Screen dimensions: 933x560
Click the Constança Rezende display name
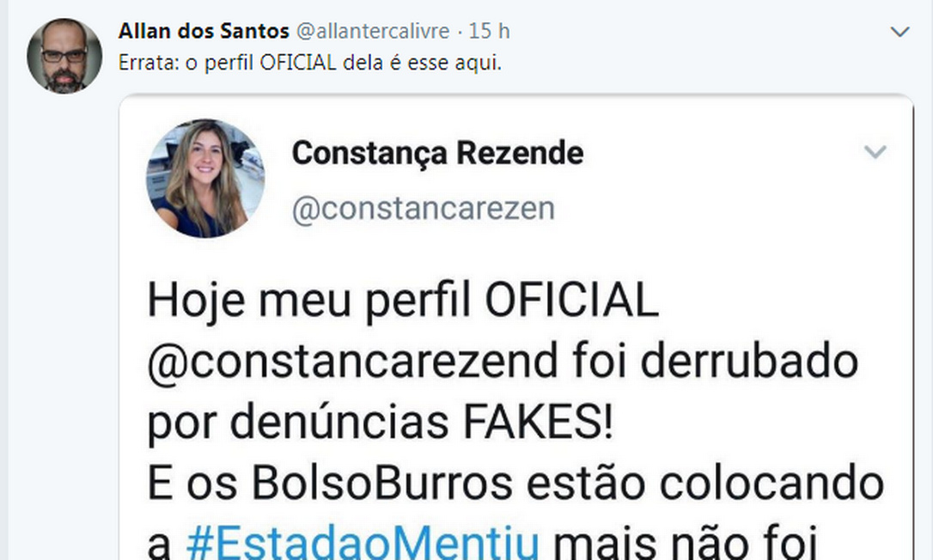coord(437,153)
